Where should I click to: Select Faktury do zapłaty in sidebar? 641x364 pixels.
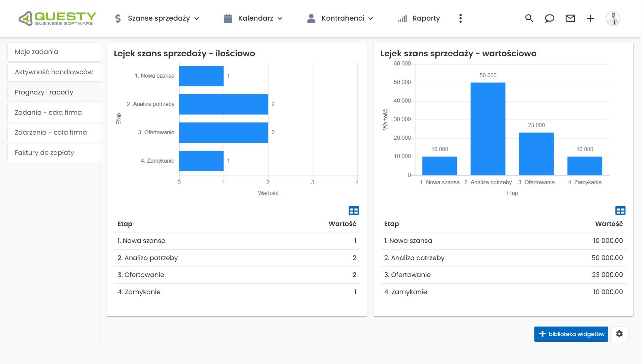(x=54, y=152)
